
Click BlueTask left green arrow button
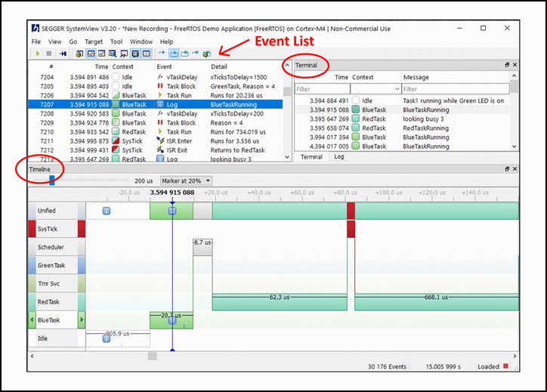pyautogui.click(x=32, y=319)
